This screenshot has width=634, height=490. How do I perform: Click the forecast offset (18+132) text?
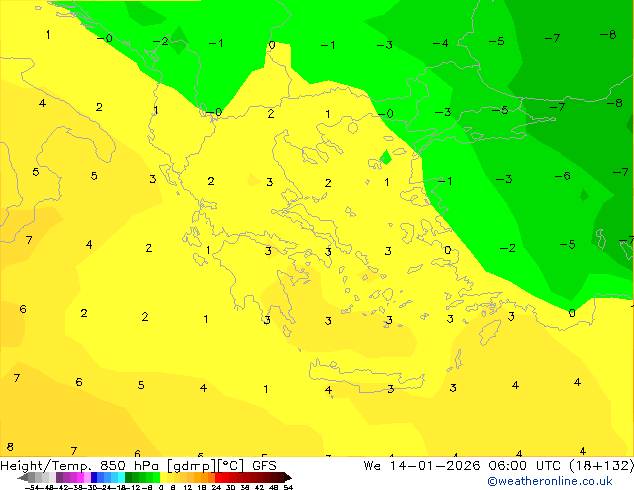[x=601, y=465]
